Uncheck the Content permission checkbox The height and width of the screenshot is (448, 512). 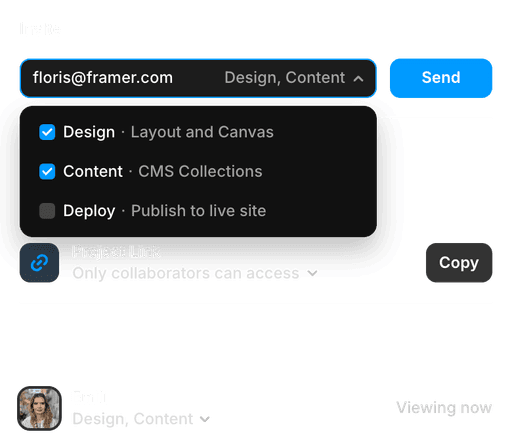[x=47, y=171]
